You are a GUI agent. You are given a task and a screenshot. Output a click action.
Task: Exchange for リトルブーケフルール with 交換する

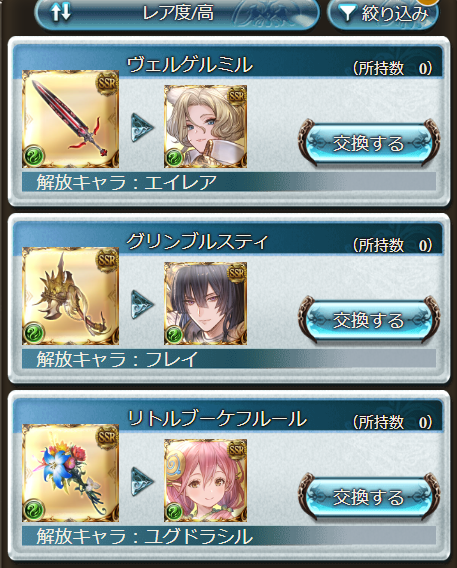tap(369, 497)
